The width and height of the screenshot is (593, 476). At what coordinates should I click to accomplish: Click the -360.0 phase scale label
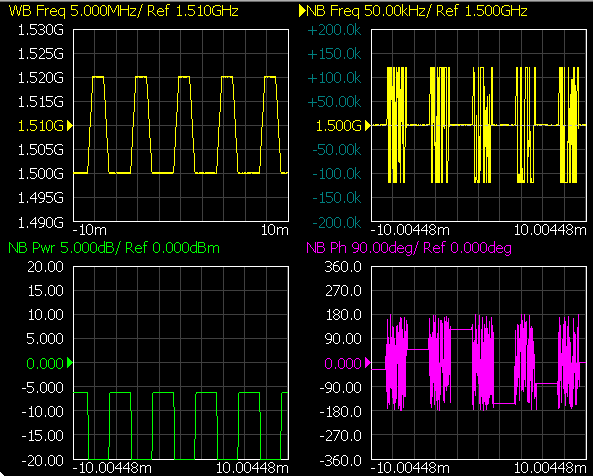pyautogui.click(x=341, y=460)
